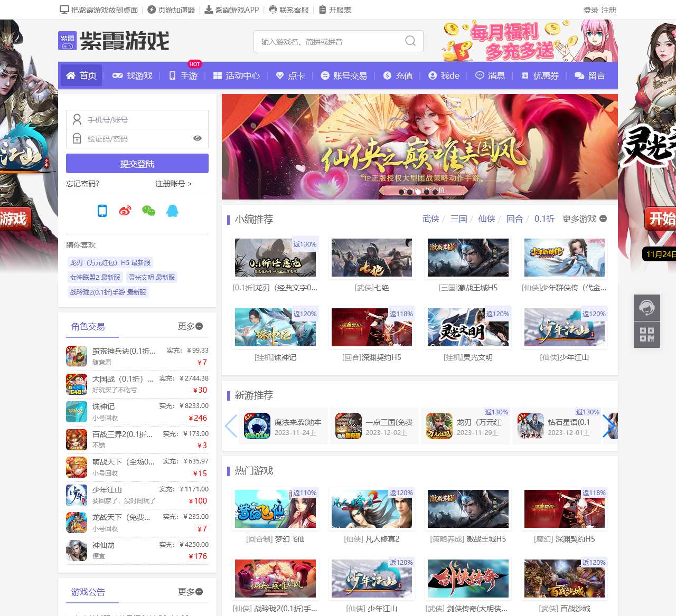Open 找游戏 navigation item
676x616 pixels.
(x=133, y=75)
